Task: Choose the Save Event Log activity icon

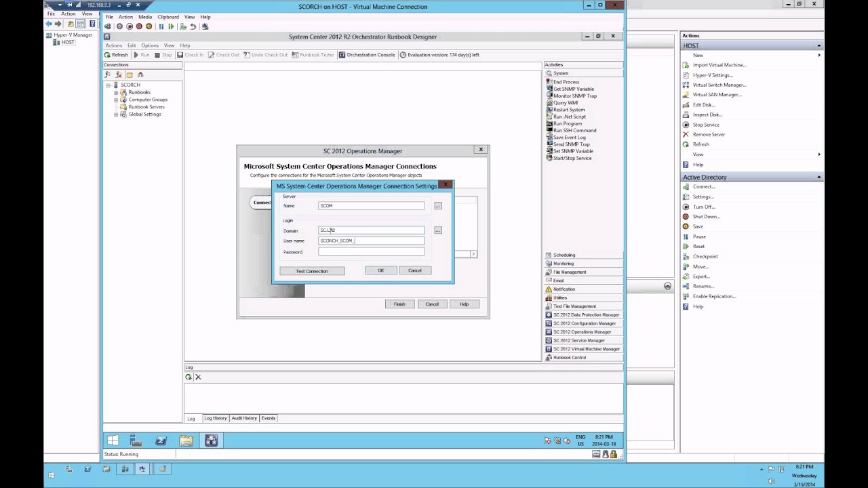Action: point(549,138)
